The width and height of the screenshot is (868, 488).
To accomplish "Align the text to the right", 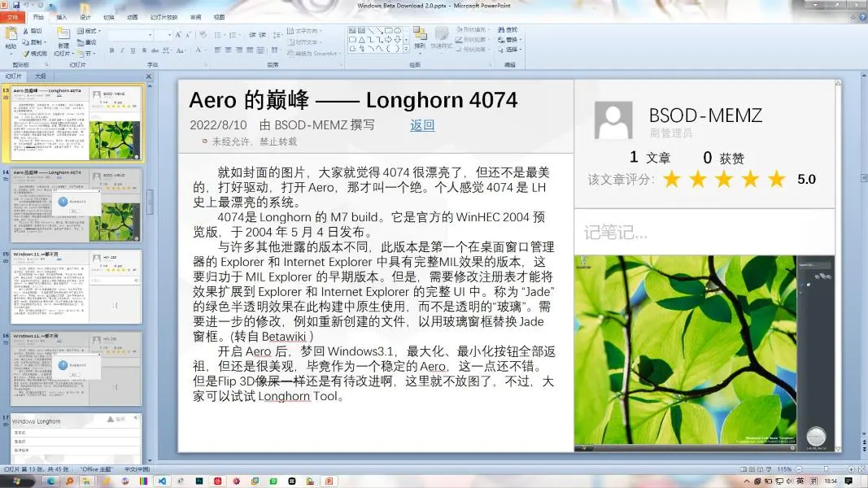I will (x=239, y=50).
